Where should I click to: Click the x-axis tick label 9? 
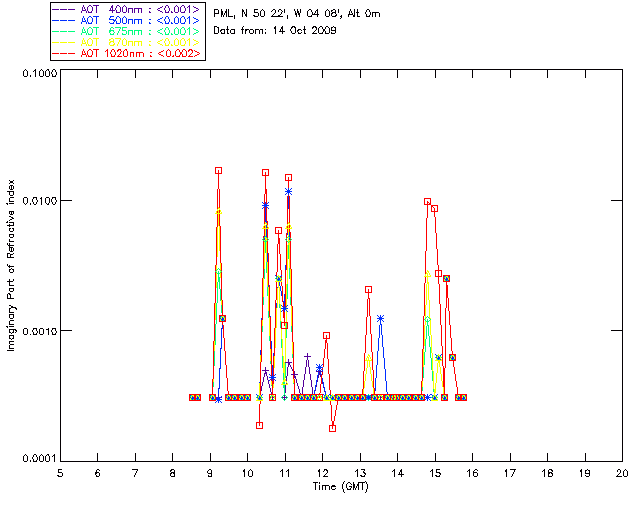[x=210, y=473]
